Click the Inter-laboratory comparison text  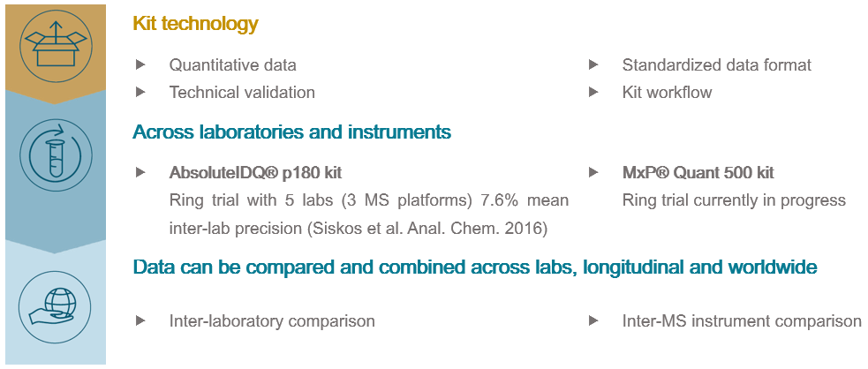[272, 321]
